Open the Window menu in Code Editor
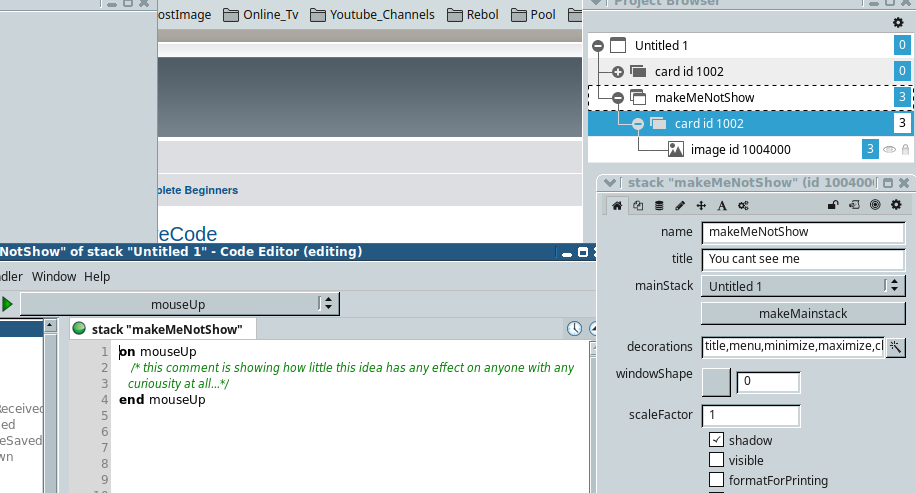The image size is (916, 493). pyautogui.click(x=54, y=276)
